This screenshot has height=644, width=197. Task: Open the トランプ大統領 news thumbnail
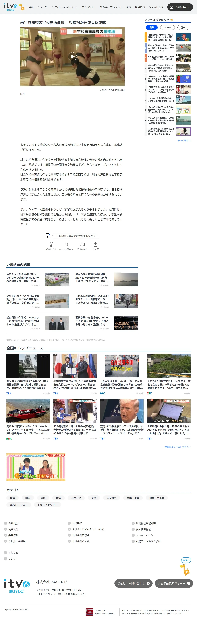(122, 411)
